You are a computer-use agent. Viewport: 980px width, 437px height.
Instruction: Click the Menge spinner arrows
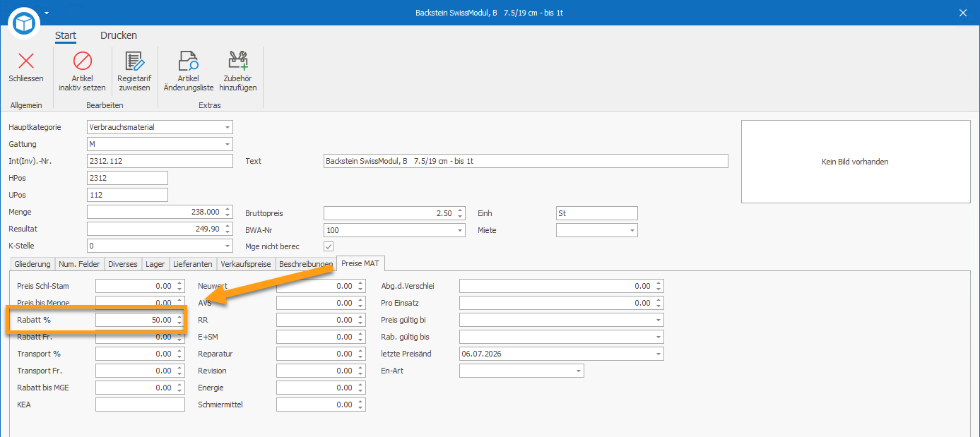tap(227, 212)
